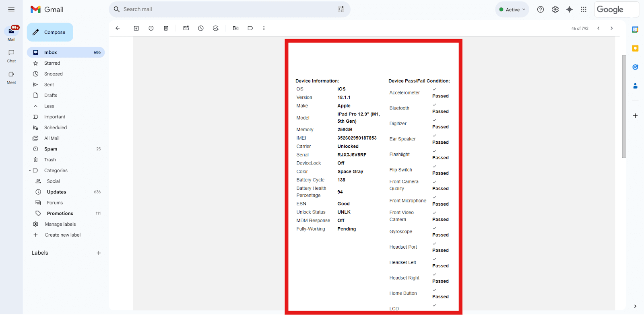Click the Google account logo
This screenshot has width=644, height=315.
[x=616, y=9]
